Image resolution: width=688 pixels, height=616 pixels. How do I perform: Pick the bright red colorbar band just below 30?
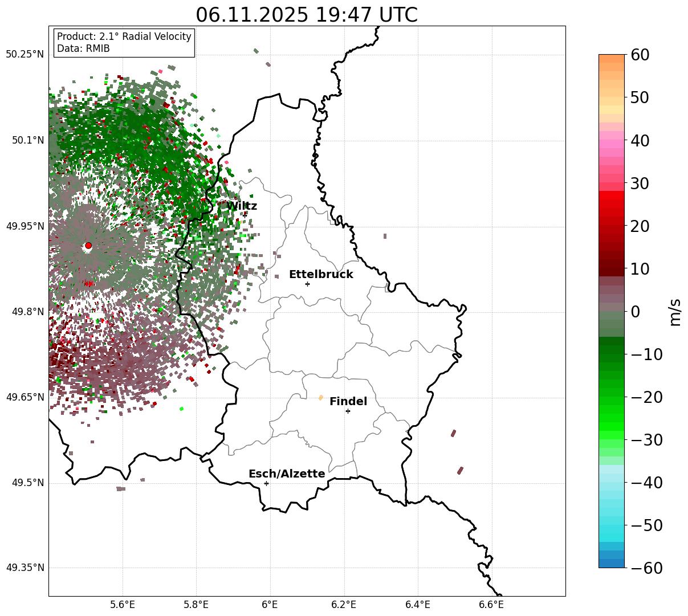pyautogui.click(x=612, y=195)
